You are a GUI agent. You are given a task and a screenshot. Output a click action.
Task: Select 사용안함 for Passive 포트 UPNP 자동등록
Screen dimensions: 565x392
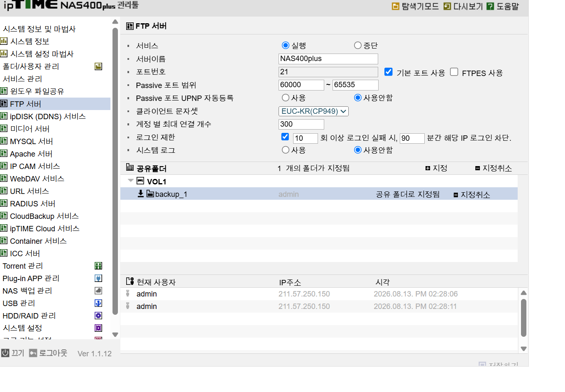pos(357,98)
